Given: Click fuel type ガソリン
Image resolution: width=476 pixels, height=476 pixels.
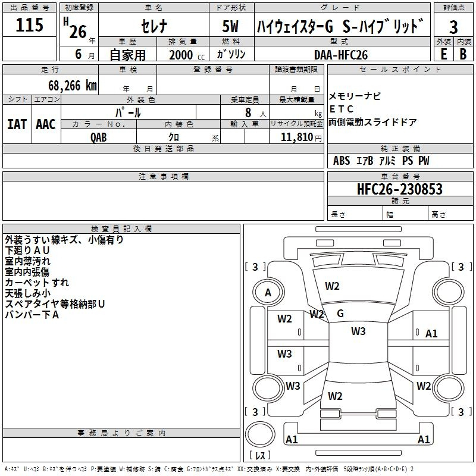Looking at the screenshot, I should (x=231, y=54).
